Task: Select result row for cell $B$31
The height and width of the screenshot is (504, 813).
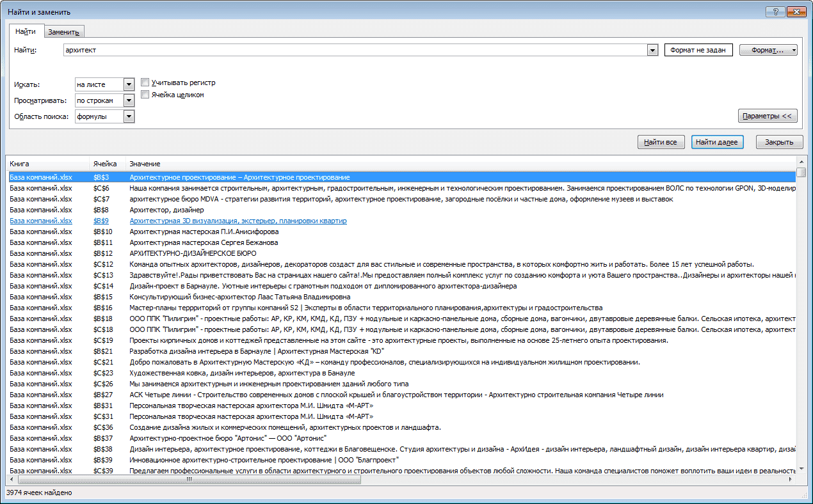Action: (x=401, y=406)
